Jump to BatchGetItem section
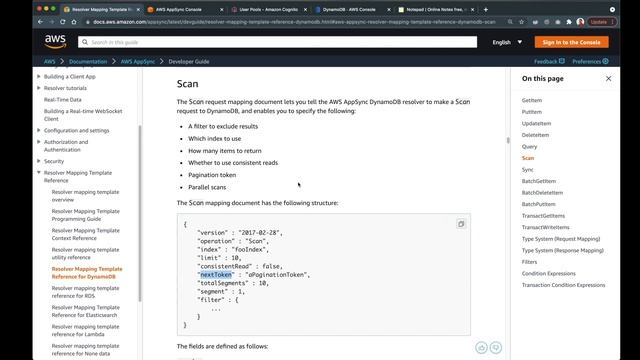640x360 pixels. [x=539, y=181]
